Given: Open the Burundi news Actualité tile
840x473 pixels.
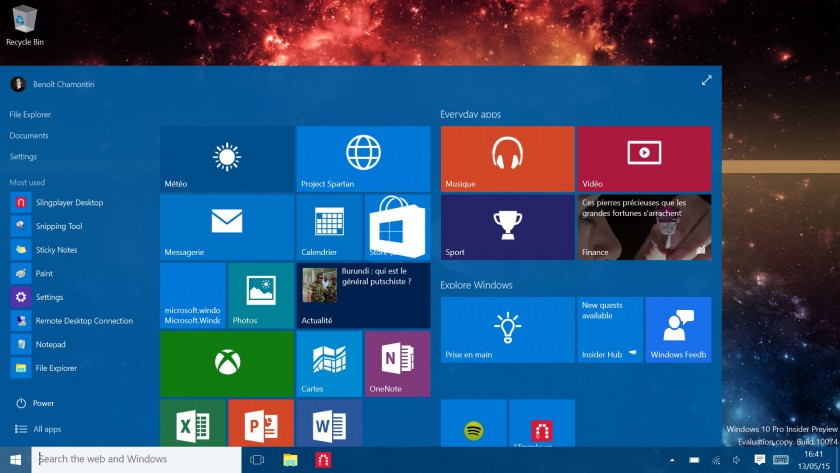Looking at the screenshot, I should coord(363,295).
